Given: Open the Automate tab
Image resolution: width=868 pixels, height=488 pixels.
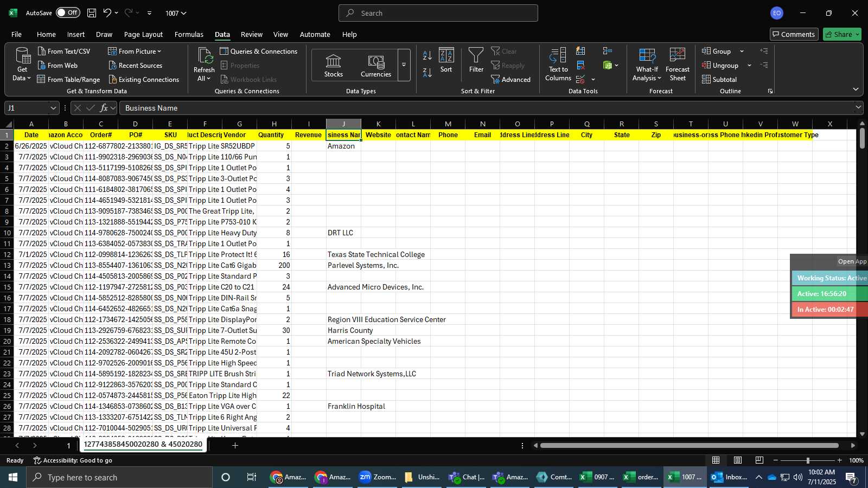Looking at the screenshot, I should (x=315, y=34).
